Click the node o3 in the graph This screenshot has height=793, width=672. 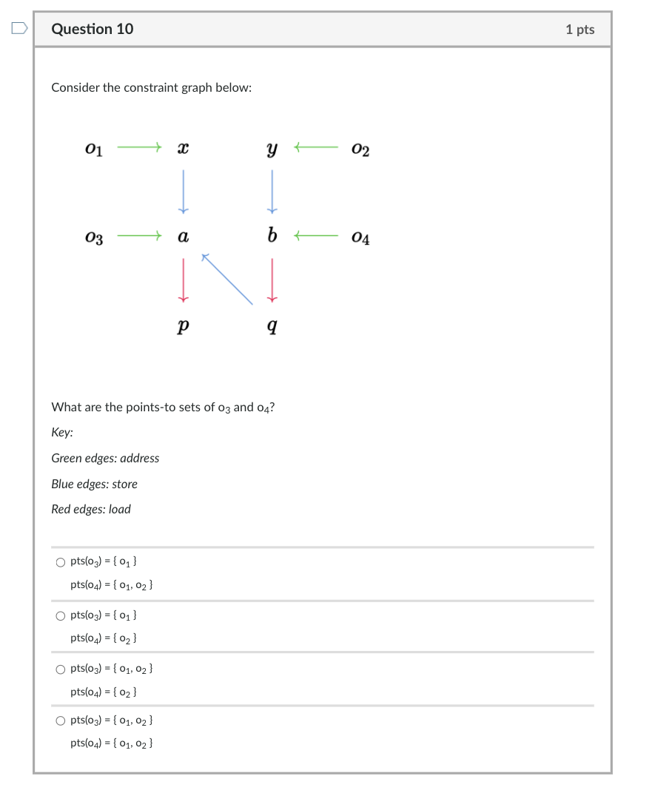93,237
